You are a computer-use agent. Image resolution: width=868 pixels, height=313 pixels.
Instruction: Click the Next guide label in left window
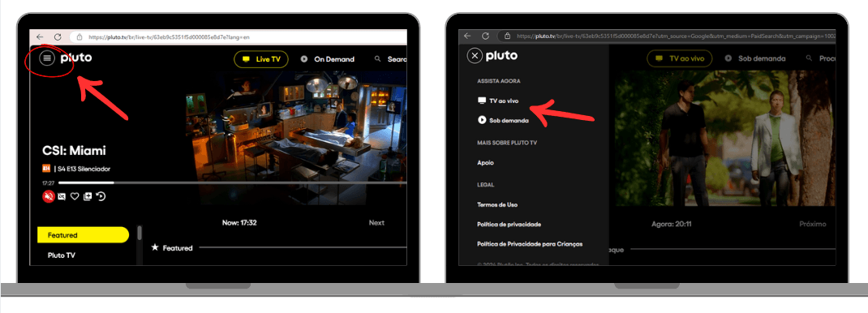[376, 223]
